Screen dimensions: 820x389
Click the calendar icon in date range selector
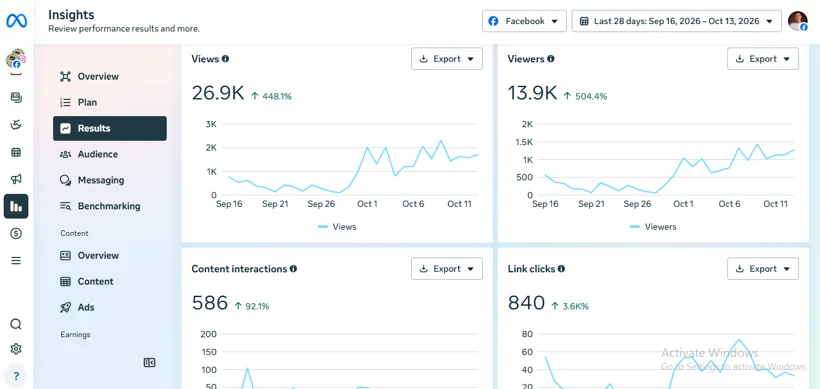pos(585,21)
